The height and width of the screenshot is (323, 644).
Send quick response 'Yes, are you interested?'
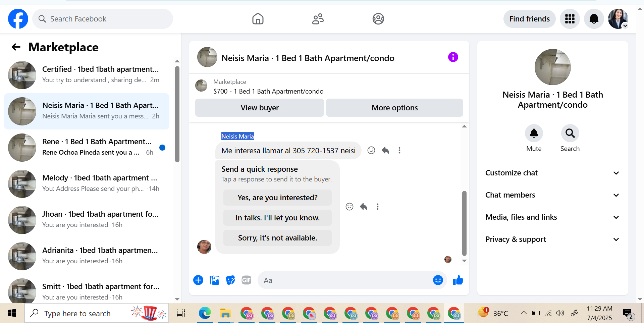277,198
